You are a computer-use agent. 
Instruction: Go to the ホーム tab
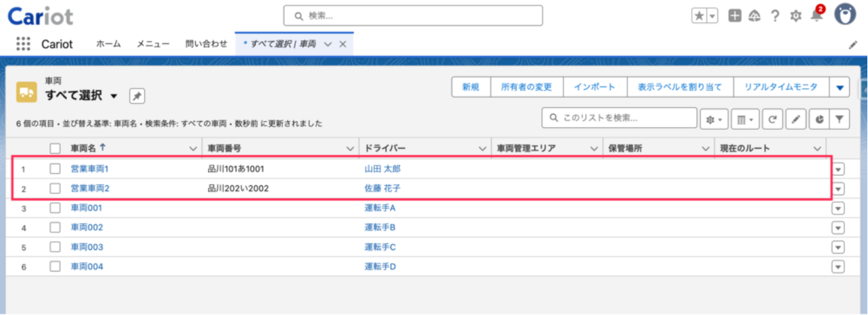tap(108, 44)
